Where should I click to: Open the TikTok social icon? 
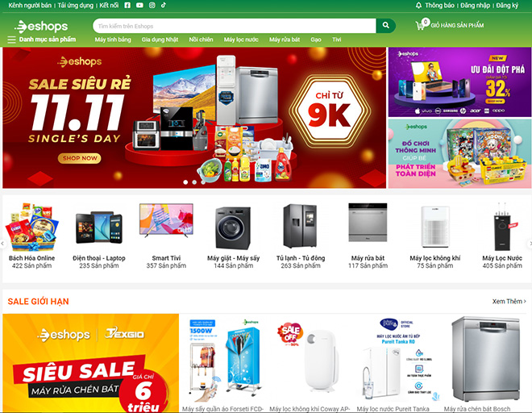pyautogui.click(x=164, y=5)
